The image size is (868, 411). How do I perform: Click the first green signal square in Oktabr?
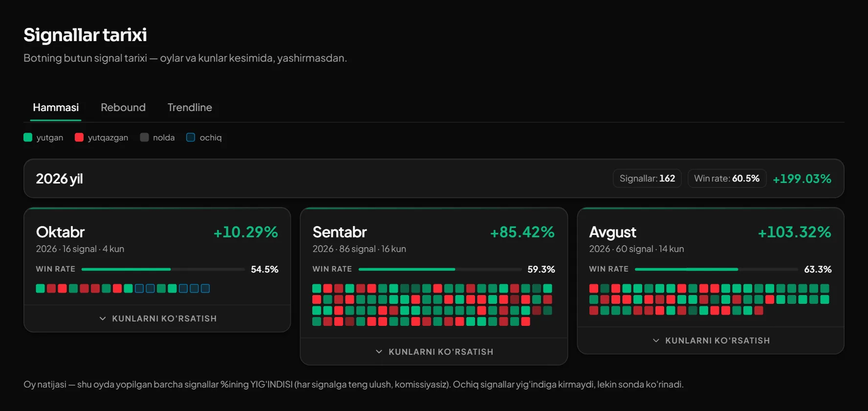pyautogui.click(x=40, y=289)
